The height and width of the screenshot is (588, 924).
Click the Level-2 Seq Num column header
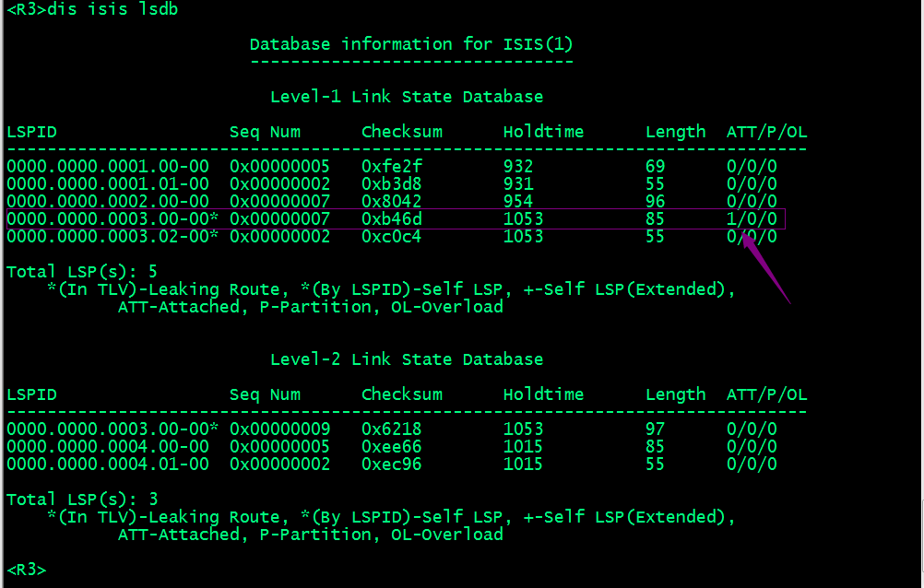[x=266, y=394]
